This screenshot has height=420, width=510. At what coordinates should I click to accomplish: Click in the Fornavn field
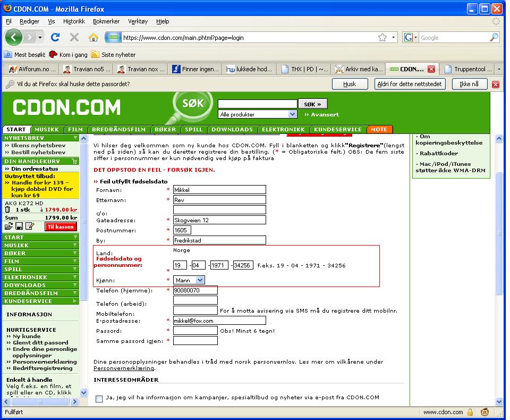219,190
